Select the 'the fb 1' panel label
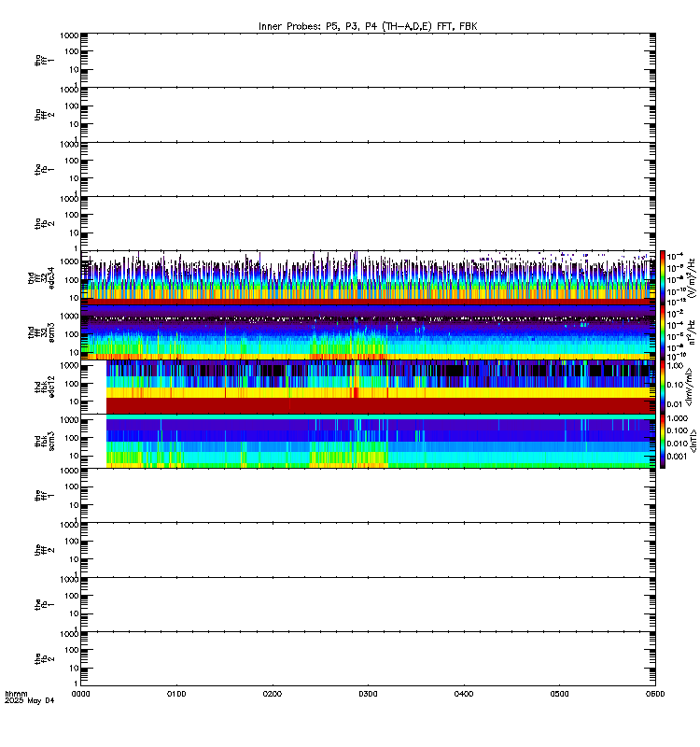This screenshot has width=700, height=747. [44, 605]
